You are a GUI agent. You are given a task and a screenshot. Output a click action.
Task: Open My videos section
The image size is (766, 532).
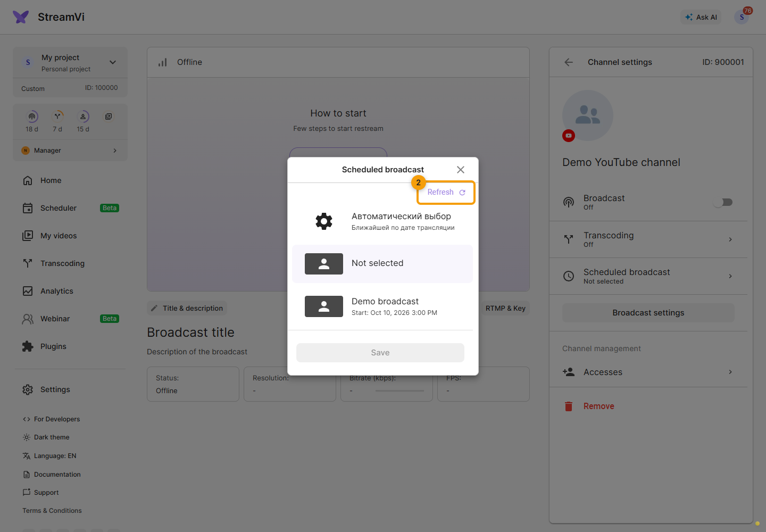(x=70, y=236)
